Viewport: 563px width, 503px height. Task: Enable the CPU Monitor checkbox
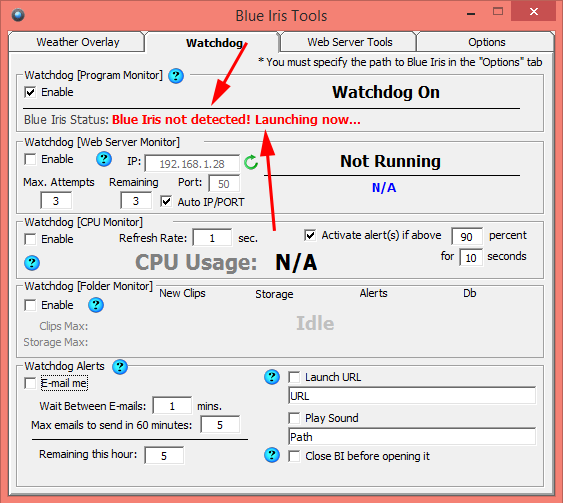click(30, 239)
